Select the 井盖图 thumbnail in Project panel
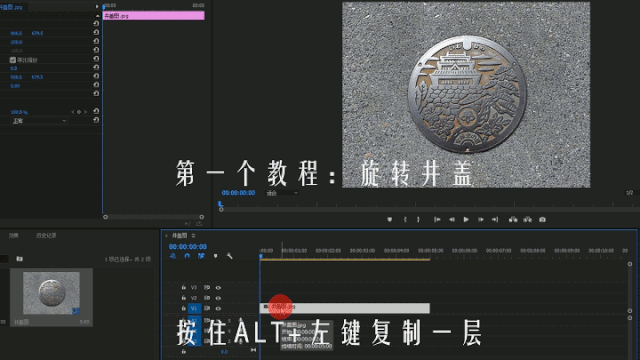This screenshot has width=640, height=360. pyautogui.click(x=51, y=293)
